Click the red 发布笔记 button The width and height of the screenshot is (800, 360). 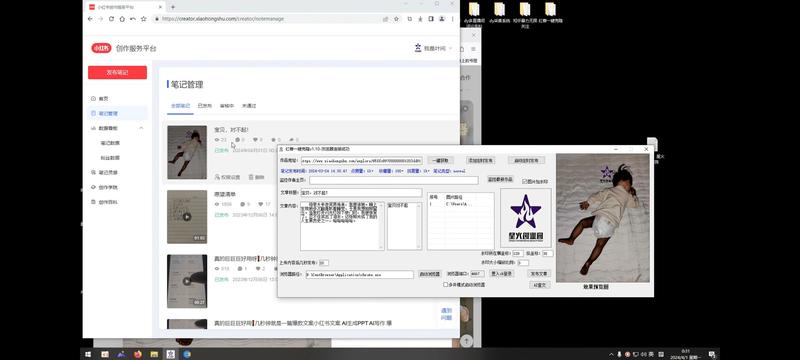click(x=117, y=72)
